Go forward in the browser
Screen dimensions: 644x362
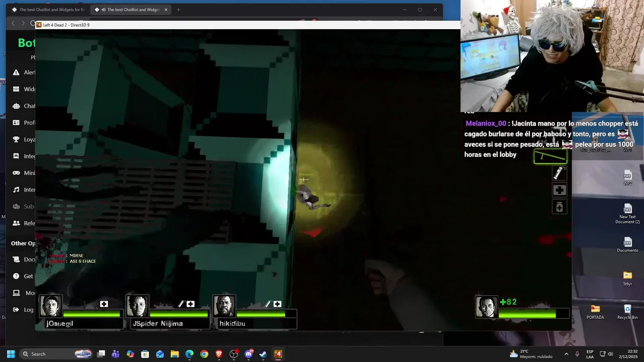24,23
